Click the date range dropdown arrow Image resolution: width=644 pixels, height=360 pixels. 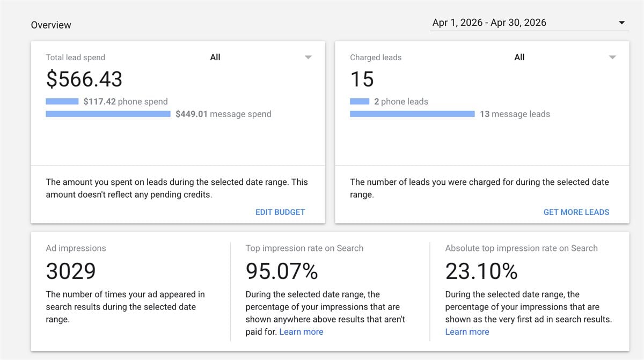(622, 23)
